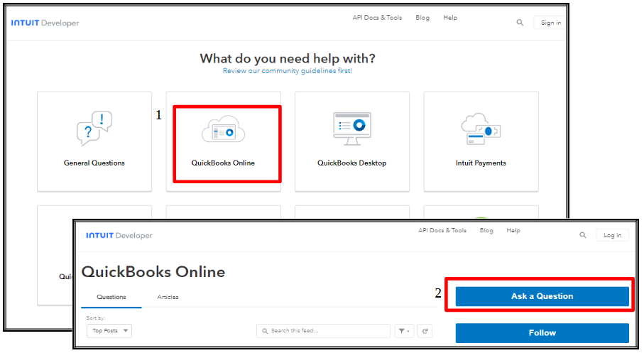
Task: Click the Intuit Developer logo in back window
Action: [x=45, y=23]
